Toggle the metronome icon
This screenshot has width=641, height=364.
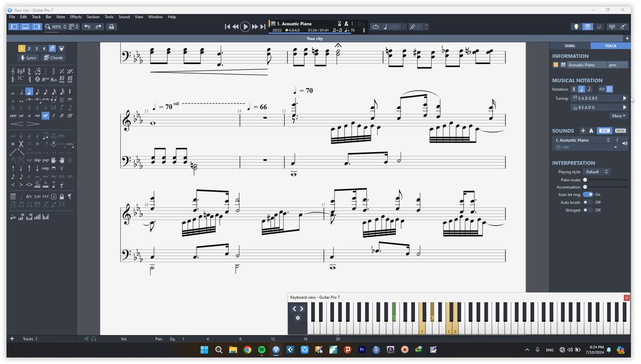point(346,23)
